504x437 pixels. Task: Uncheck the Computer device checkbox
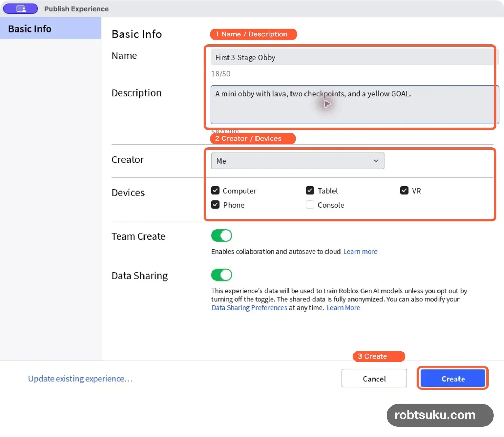point(215,190)
